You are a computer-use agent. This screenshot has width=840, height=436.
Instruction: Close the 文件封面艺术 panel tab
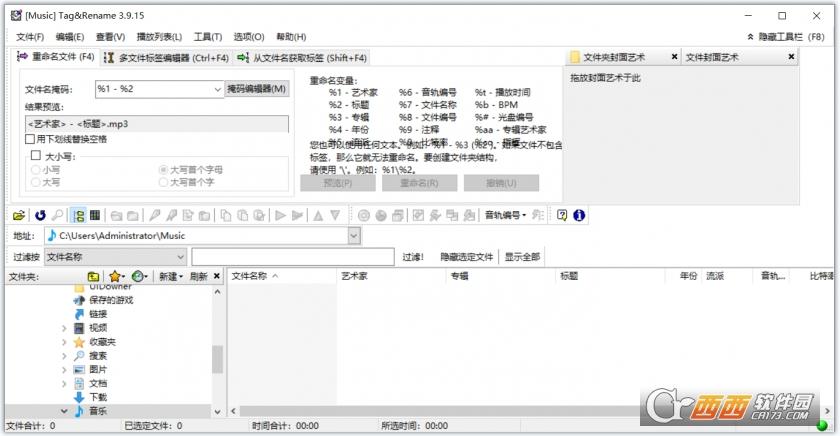(791, 57)
